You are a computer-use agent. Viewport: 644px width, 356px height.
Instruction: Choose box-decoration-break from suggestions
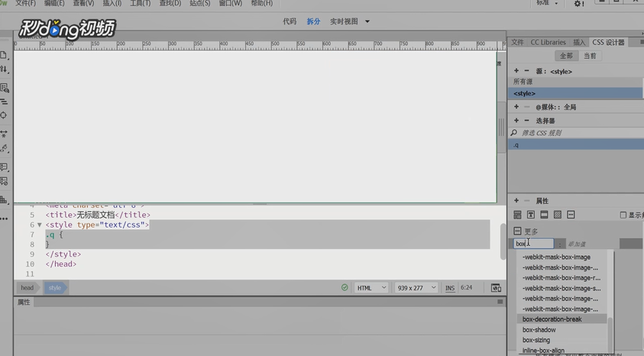pos(552,319)
